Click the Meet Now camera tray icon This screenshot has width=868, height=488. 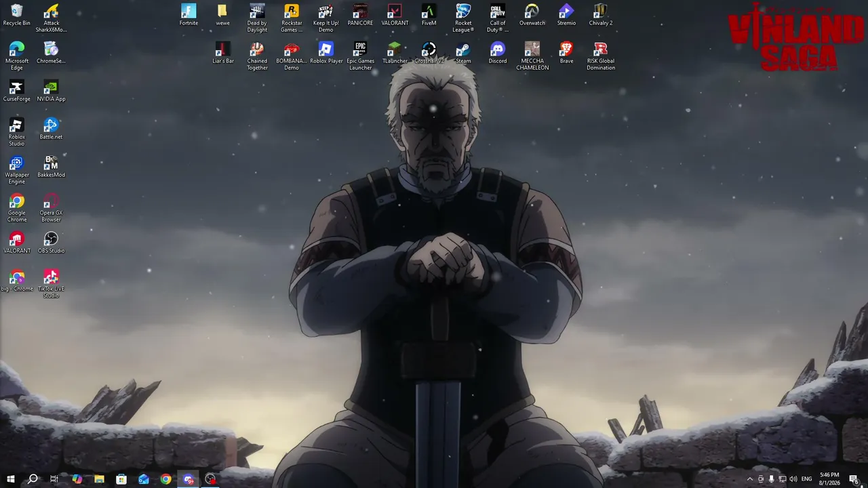click(760, 479)
